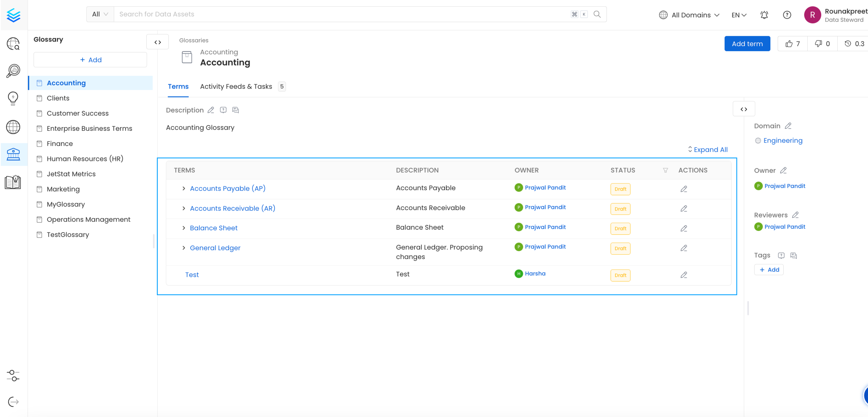Open the Glossary book sidebar icon
The width and height of the screenshot is (868, 417).
[x=13, y=182]
